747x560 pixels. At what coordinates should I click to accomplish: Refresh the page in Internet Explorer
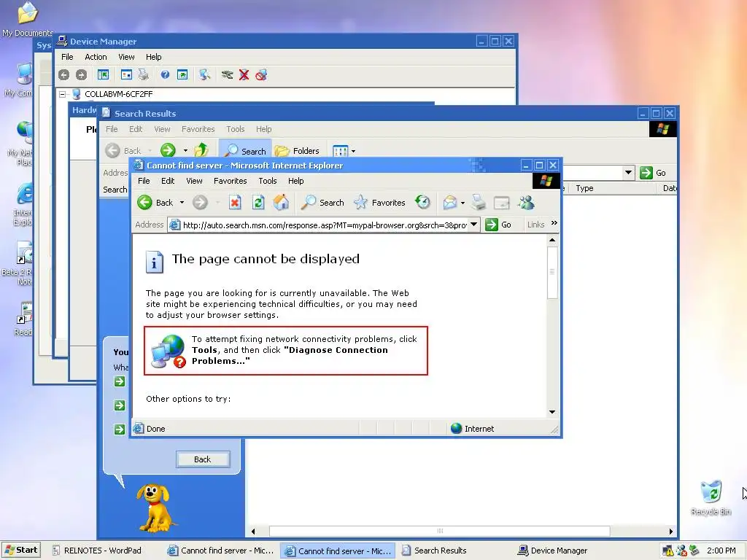click(x=258, y=203)
